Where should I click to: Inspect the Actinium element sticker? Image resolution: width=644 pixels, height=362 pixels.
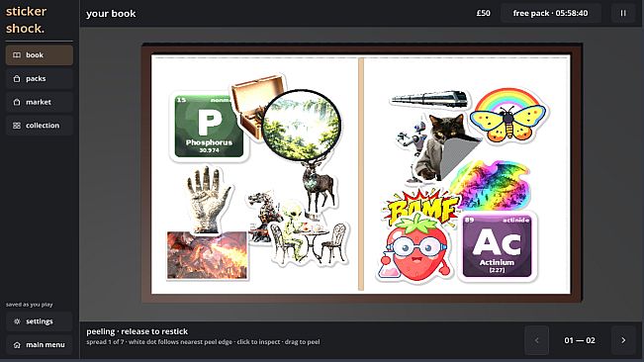coord(497,246)
